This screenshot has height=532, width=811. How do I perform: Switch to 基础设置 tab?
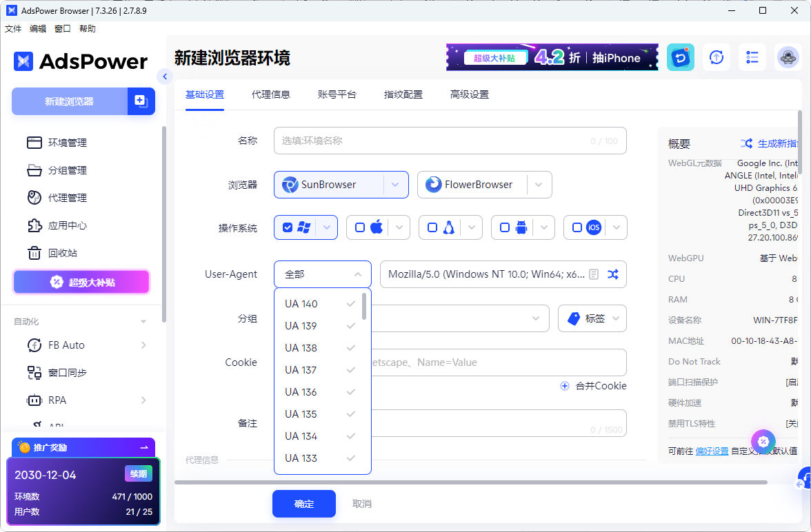pos(205,94)
